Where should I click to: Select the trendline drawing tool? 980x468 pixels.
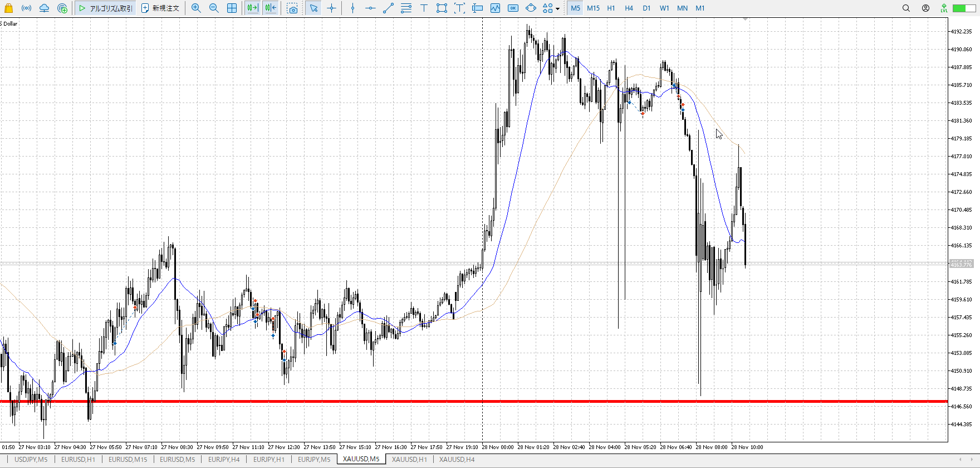pos(388,8)
